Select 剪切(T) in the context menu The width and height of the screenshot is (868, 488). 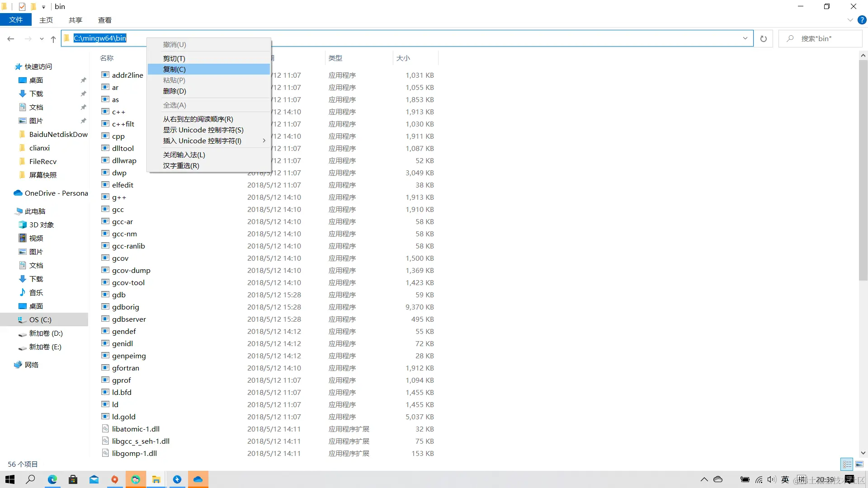pos(174,58)
